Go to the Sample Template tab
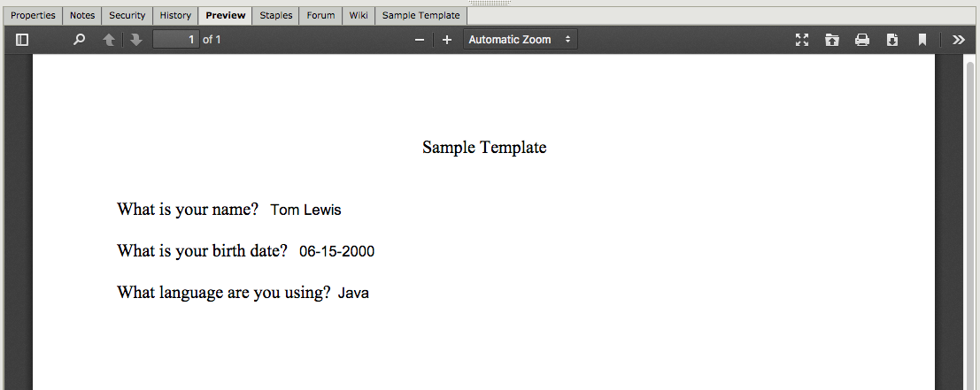Image resolution: width=980 pixels, height=390 pixels. click(421, 15)
